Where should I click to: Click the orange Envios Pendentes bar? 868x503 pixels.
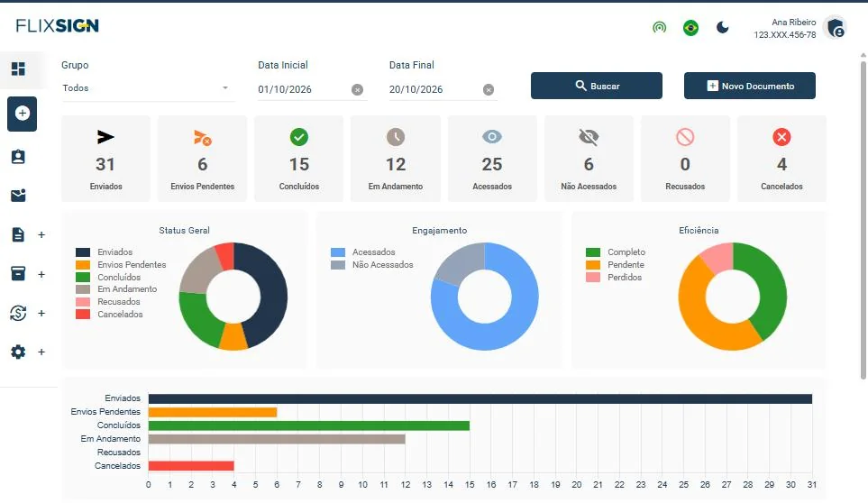pyautogui.click(x=213, y=412)
